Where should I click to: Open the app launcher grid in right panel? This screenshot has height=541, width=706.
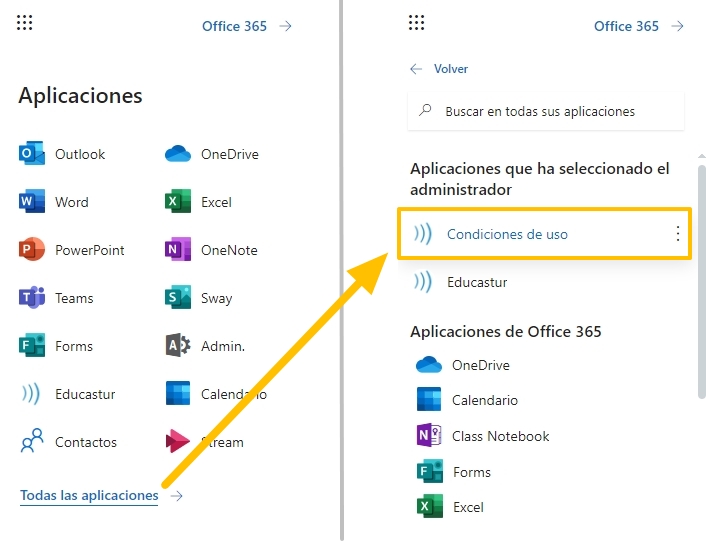pyautogui.click(x=416, y=23)
